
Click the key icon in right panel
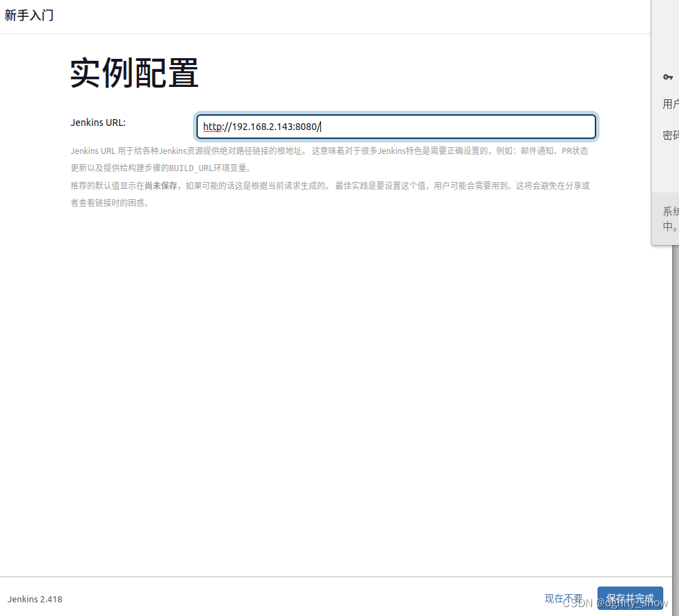pos(668,77)
